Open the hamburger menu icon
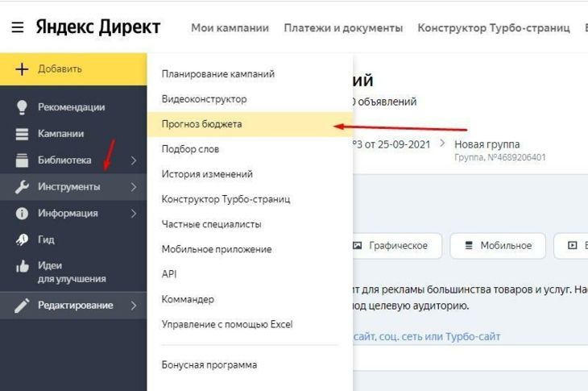588x391 pixels. [x=17, y=27]
